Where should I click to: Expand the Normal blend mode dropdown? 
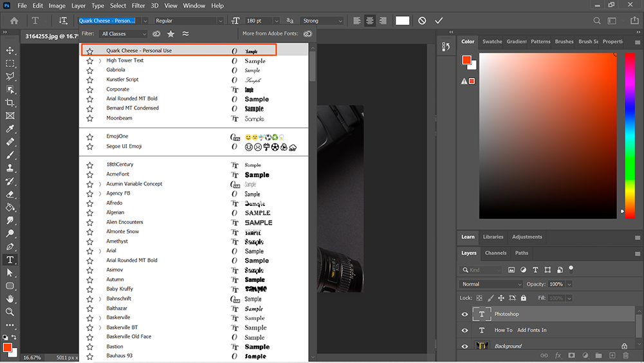492,284
